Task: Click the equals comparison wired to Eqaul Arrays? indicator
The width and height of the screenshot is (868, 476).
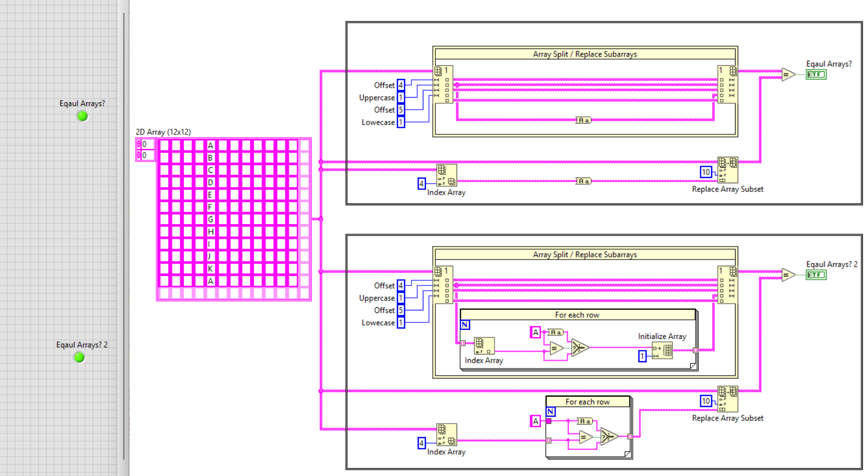Action: pos(787,74)
